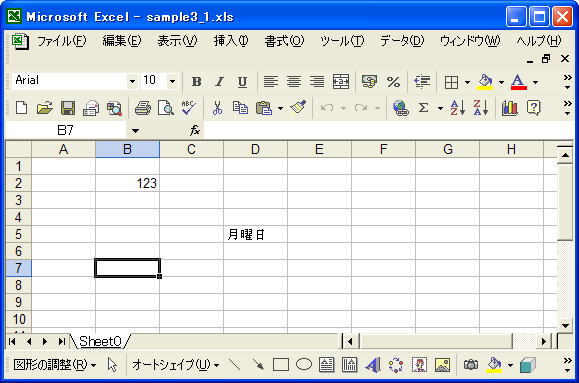
Task: Select the Format Painter brush icon
Action: click(298, 108)
